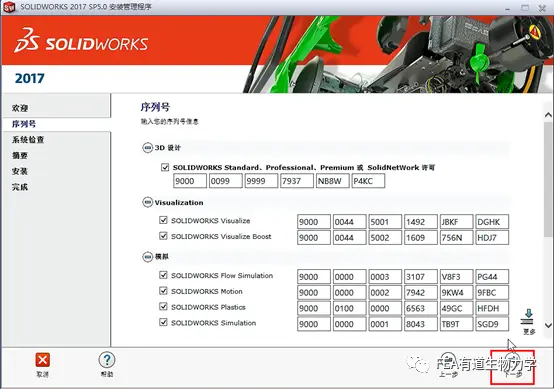The height and width of the screenshot is (389, 554).
Task: Toggle the SOLIDWORKS Simulation checkbox
Action: point(163,322)
